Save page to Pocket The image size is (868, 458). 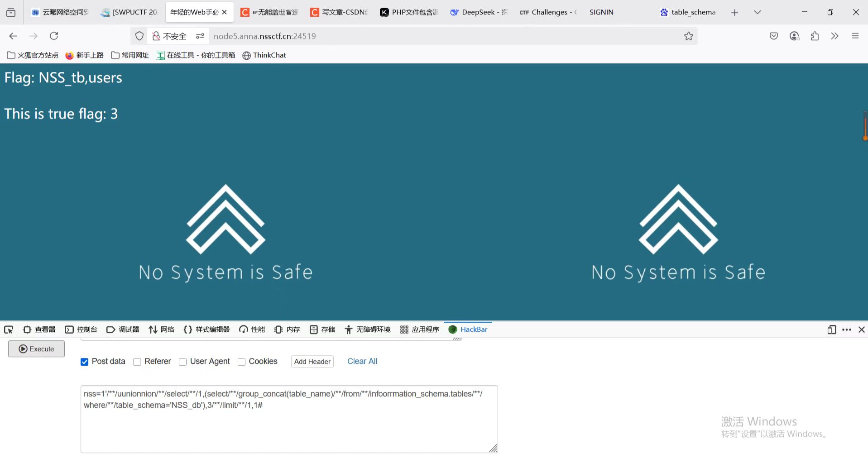(774, 36)
